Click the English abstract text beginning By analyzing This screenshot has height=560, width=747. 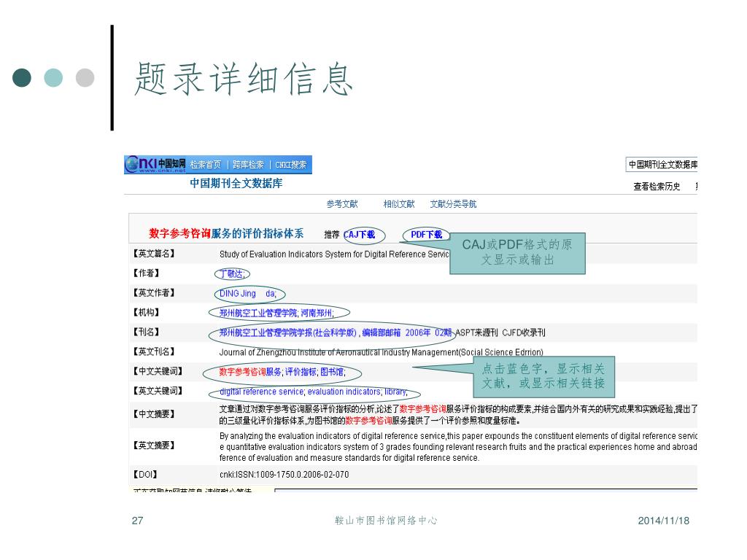tap(458, 447)
